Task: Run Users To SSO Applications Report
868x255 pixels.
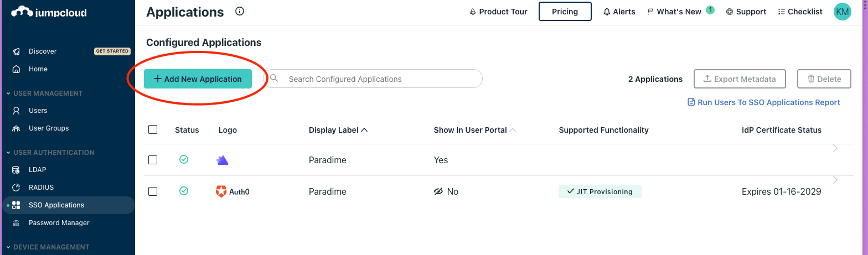Action: (x=764, y=102)
